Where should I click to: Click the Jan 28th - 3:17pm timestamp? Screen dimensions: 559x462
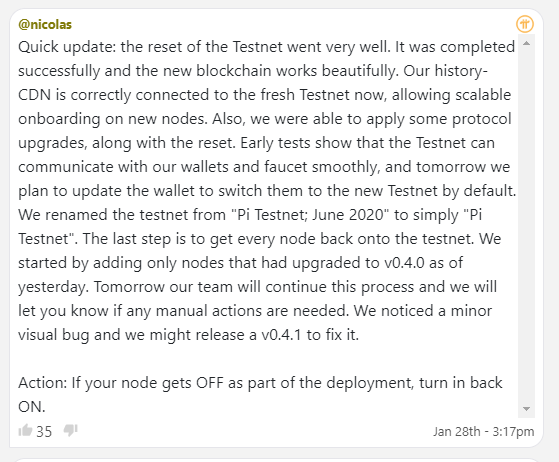coord(483,431)
